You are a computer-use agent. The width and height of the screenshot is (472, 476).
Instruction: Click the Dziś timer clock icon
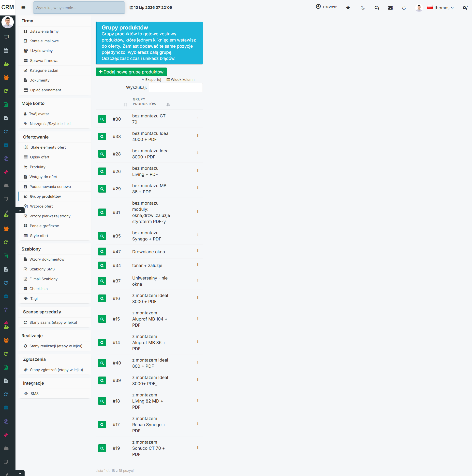[318, 7]
